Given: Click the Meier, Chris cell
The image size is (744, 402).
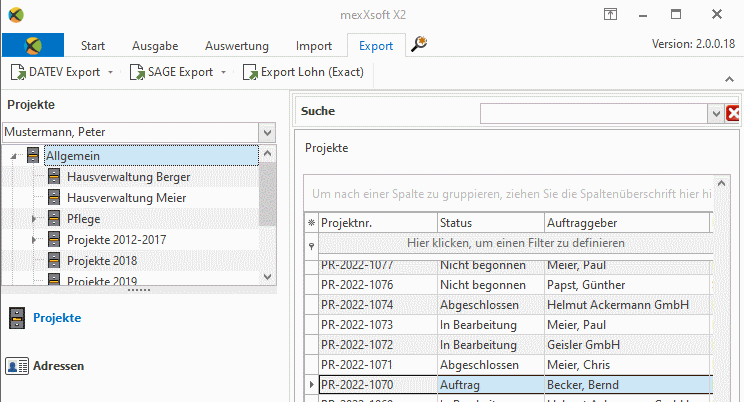Looking at the screenshot, I should [628, 365].
